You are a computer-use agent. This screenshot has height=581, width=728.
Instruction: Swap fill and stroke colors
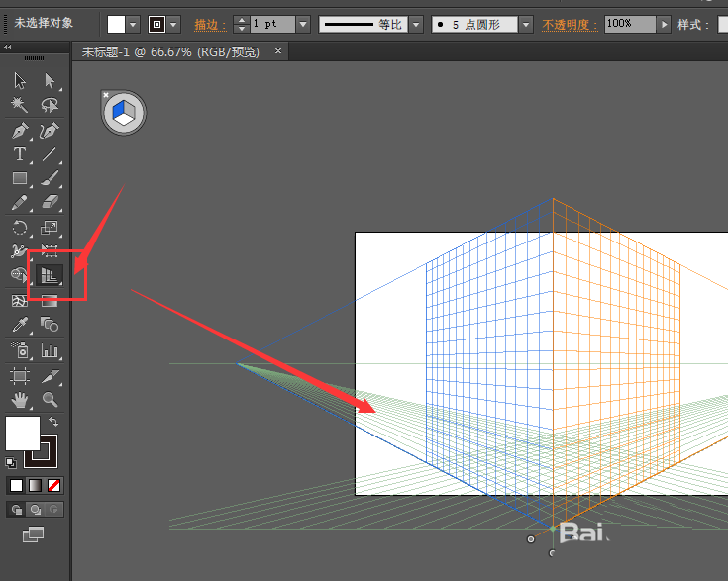pos(53,422)
